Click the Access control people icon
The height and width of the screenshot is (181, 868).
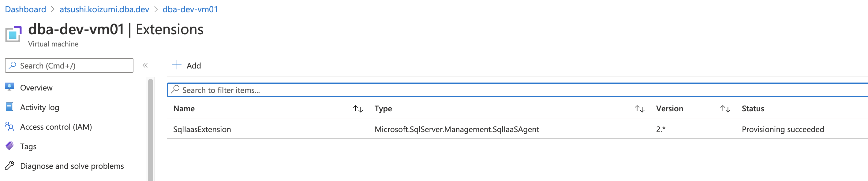9,127
